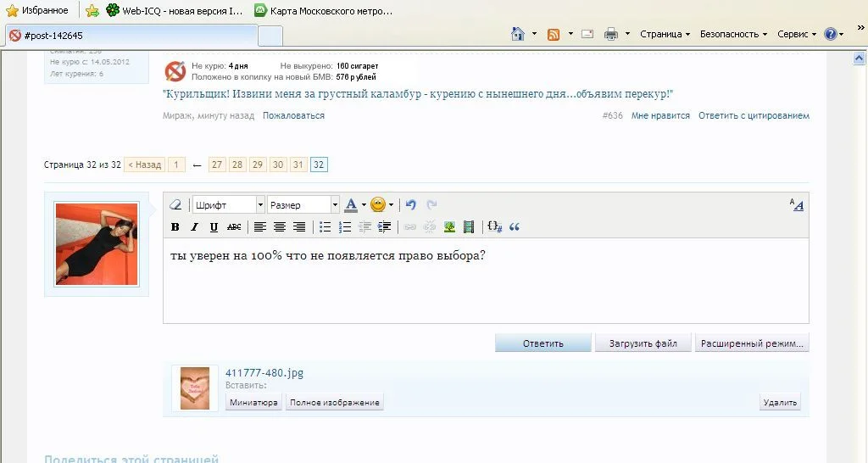This screenshot has height=463, width=868.
Task: Click the insert code braces icon
Action: (x=494, y=227)
